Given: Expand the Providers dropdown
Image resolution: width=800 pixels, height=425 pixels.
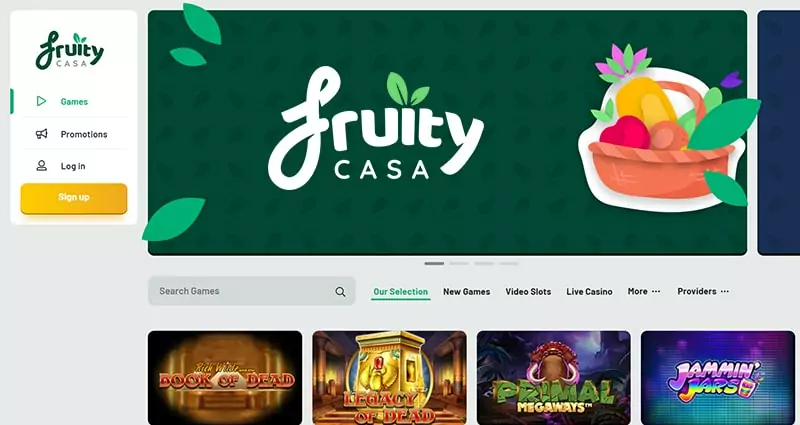Looking at the screenshot, I should (703, 291).
